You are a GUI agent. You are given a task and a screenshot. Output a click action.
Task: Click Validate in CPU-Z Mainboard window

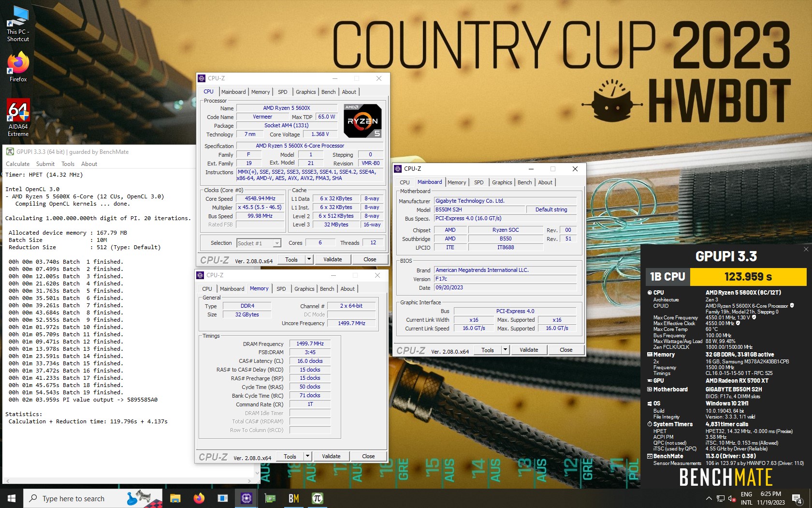(529, 350)
